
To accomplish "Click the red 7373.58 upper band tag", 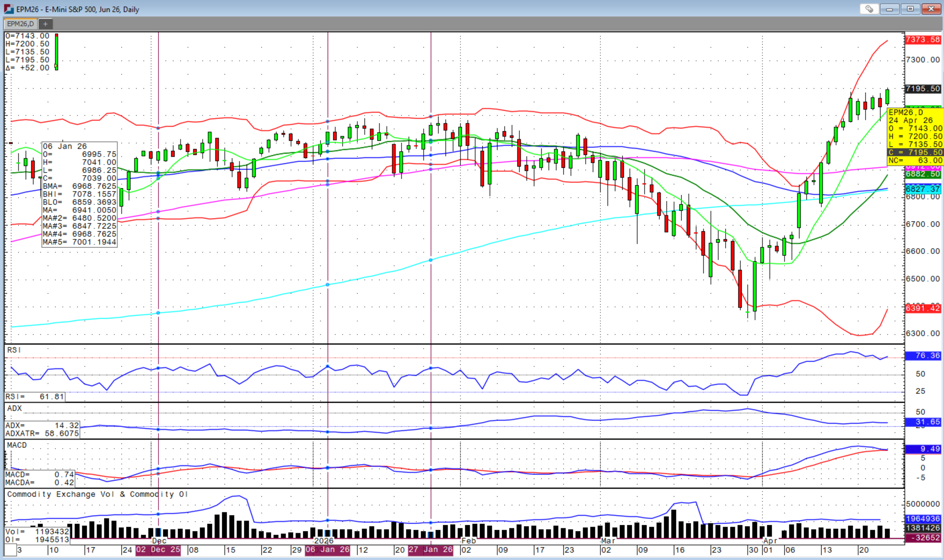I will [923, 40].
